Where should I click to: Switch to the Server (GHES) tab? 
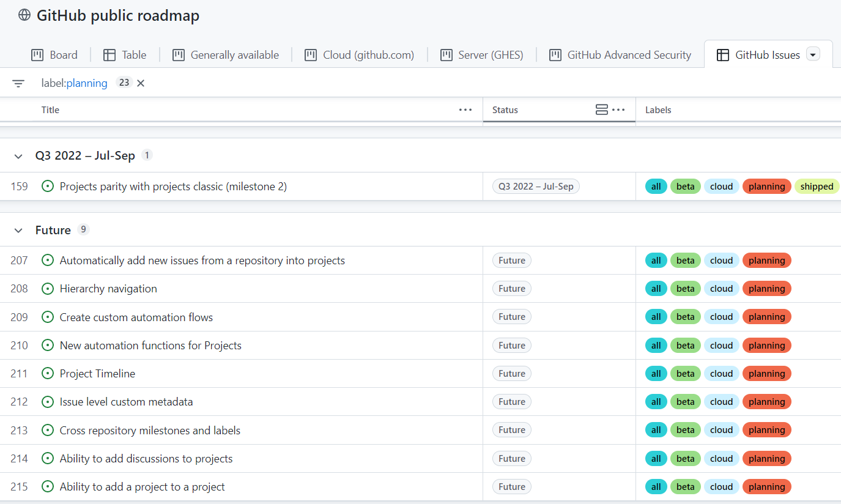(x=482, y=55)
